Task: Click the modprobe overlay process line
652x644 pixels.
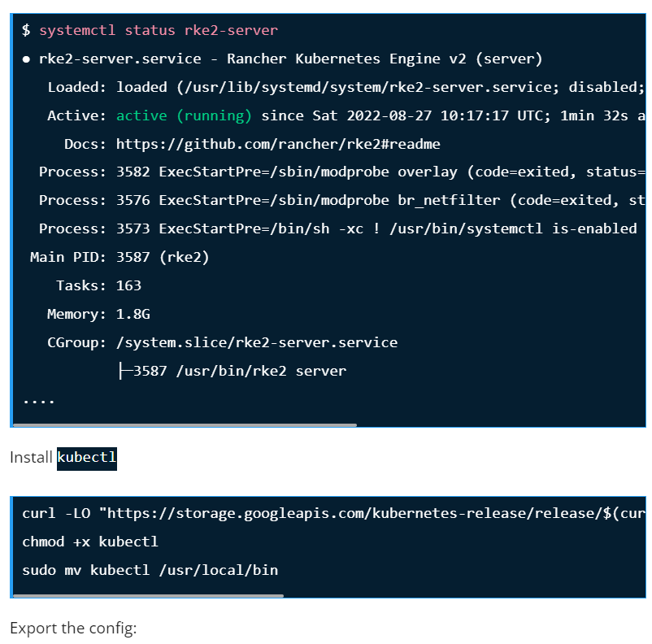Action: [x=341, y=172]
